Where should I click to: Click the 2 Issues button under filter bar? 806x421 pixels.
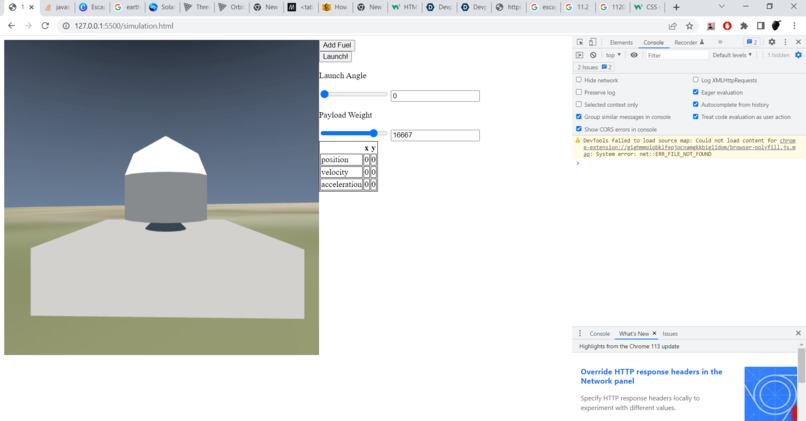tap(594, 67)
